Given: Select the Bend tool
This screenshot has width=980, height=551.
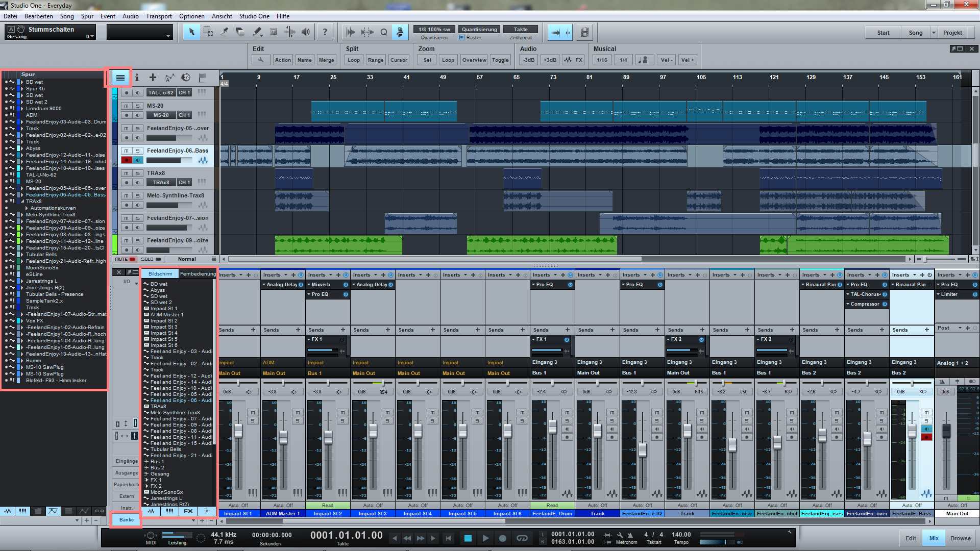Looking at the screenshot, I should pyautogui.click(x=290, y=32).
